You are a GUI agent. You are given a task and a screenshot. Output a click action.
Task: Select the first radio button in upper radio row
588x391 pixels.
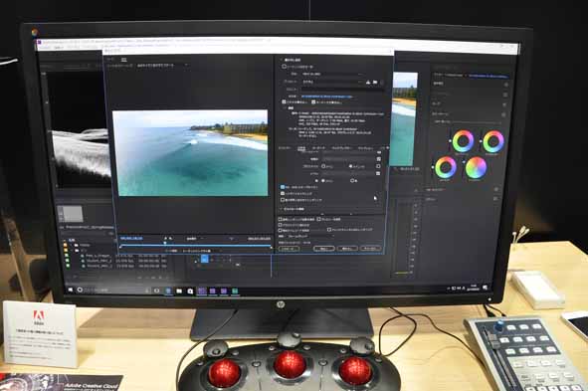pos(323,166)
